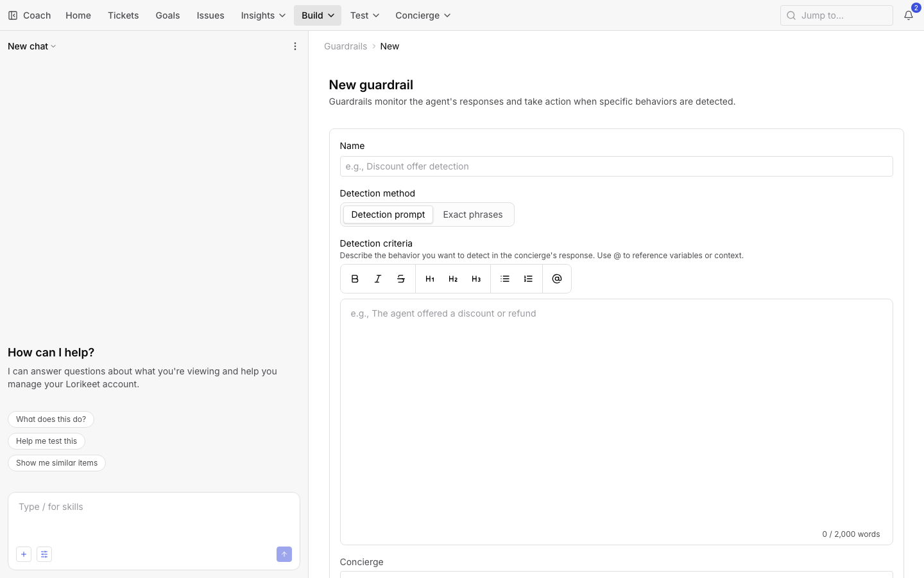Image resolution: width=924 pixels, height=578 pixels.
Task: Click the 'Show me similar items' suggestion
Action: coord(56,463)
